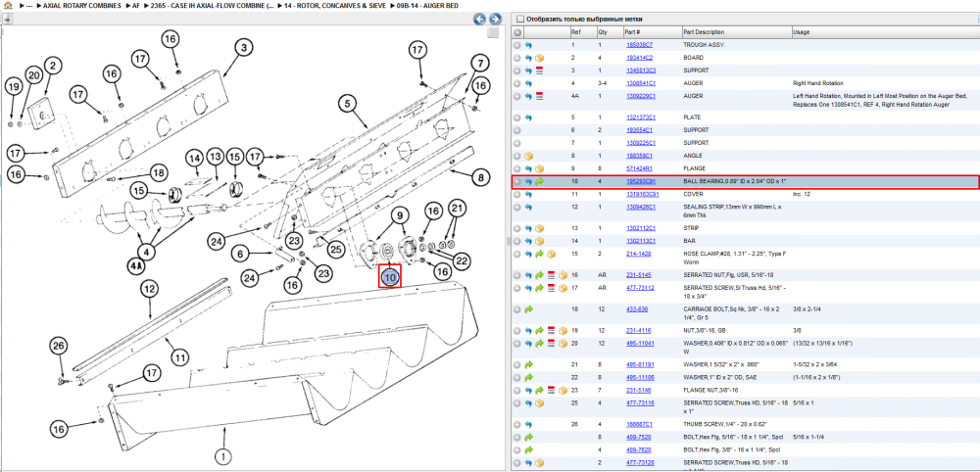Select callout 10 on the diagram

pyautogui.click(x=390, y=276)
